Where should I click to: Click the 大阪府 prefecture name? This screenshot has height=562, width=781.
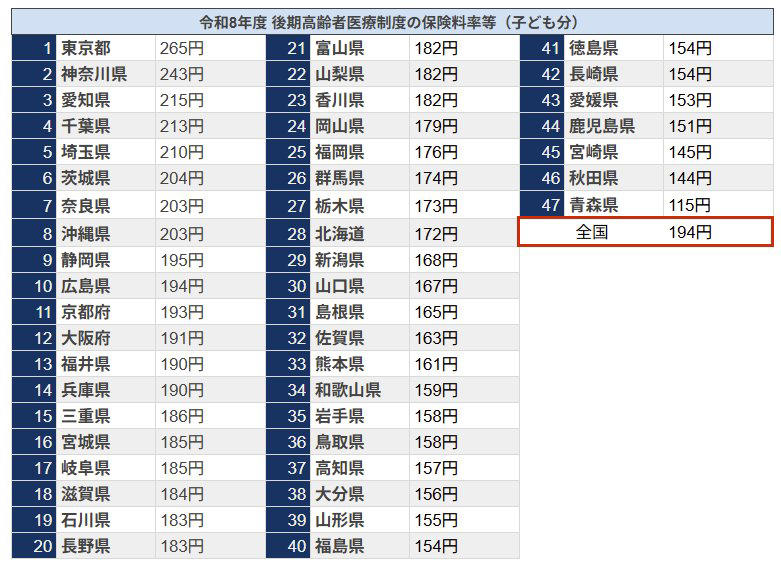[86, 338]
